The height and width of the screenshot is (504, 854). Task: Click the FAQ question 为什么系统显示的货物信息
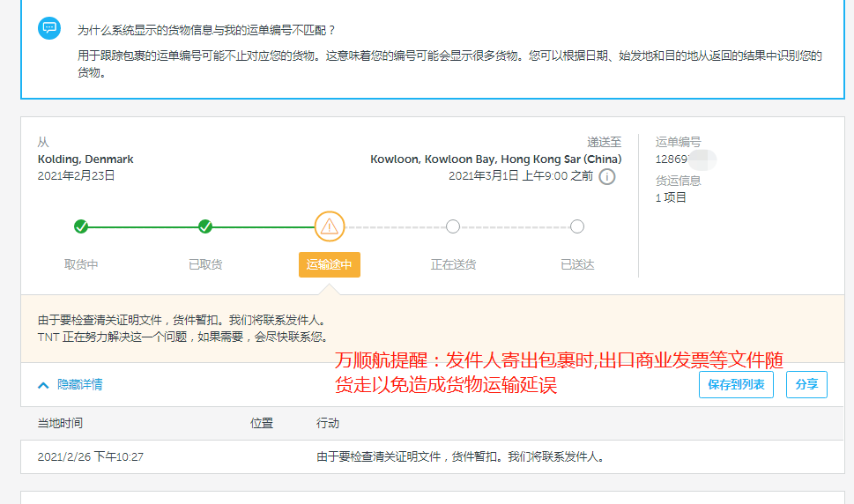tap(207, 30)
